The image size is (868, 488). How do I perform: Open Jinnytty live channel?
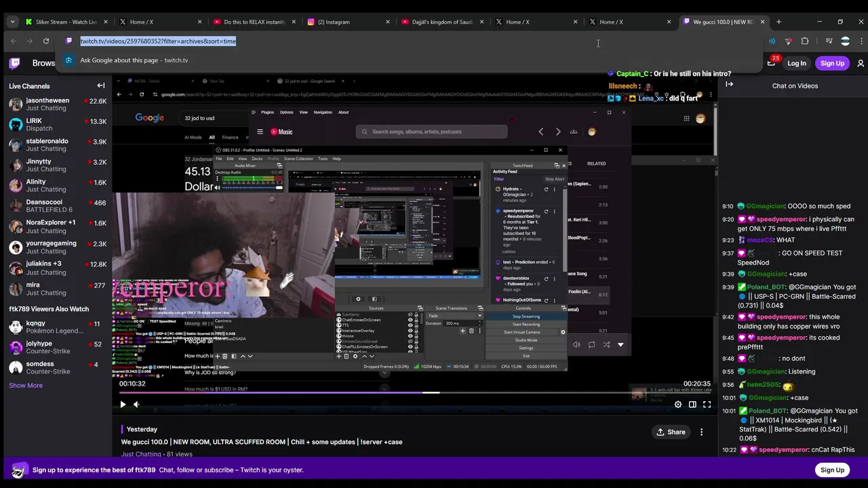click(58, 165)
